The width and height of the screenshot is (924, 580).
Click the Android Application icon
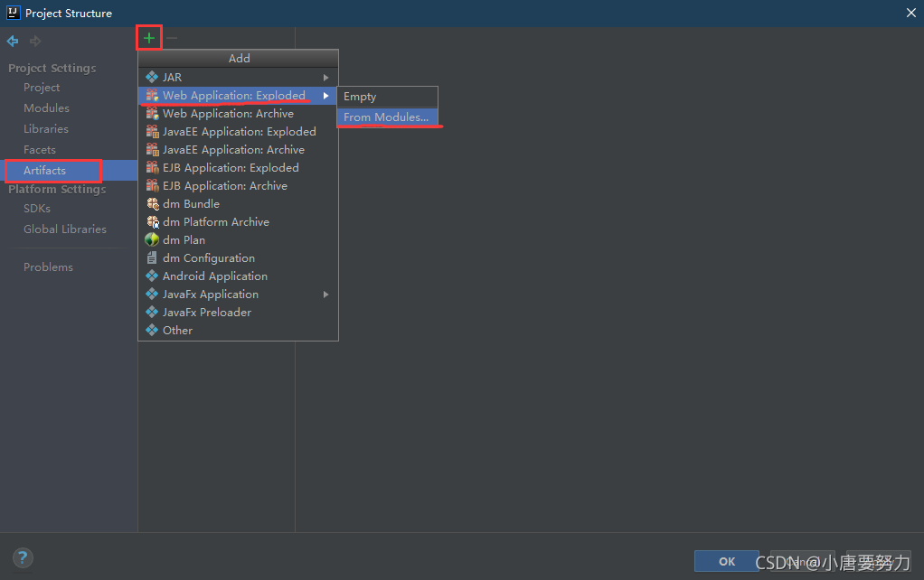pyautogui.click(x=152, y=276)
